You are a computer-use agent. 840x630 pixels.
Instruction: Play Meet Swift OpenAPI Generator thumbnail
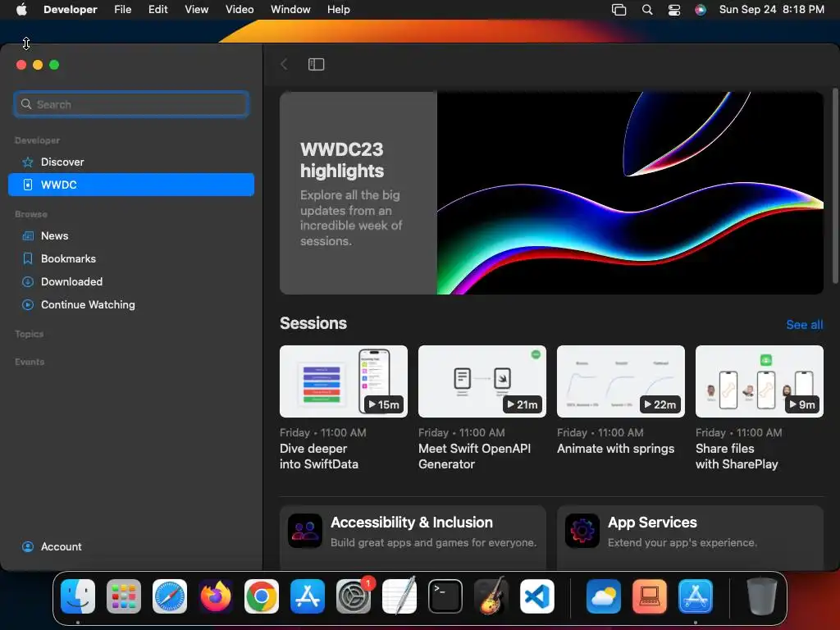(x=482, y=381)
